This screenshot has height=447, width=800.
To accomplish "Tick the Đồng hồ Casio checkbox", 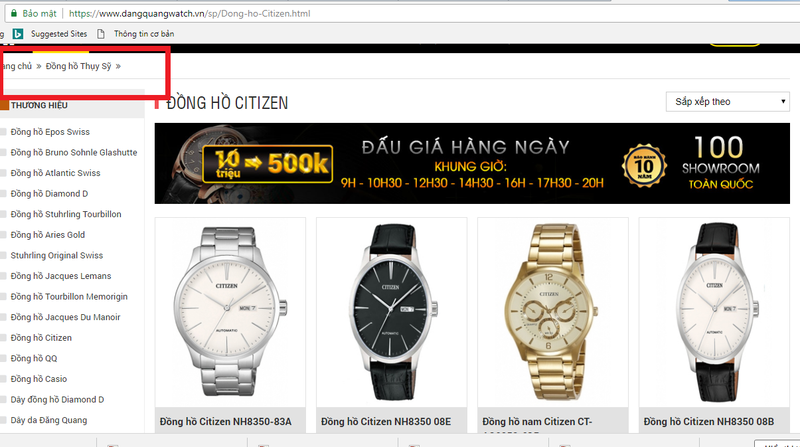I will point(3,379).
